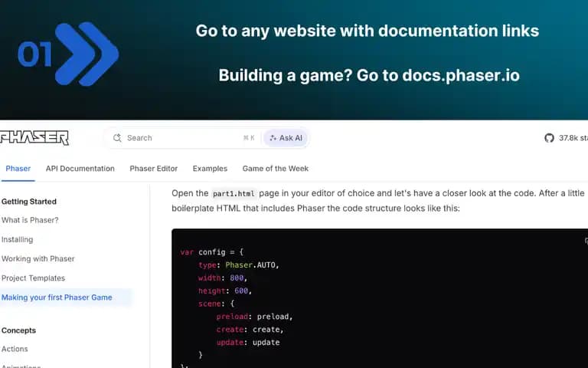Open the Game of the Week tab
The height and width of the screenshot is (368, 588).
point(276,169)
